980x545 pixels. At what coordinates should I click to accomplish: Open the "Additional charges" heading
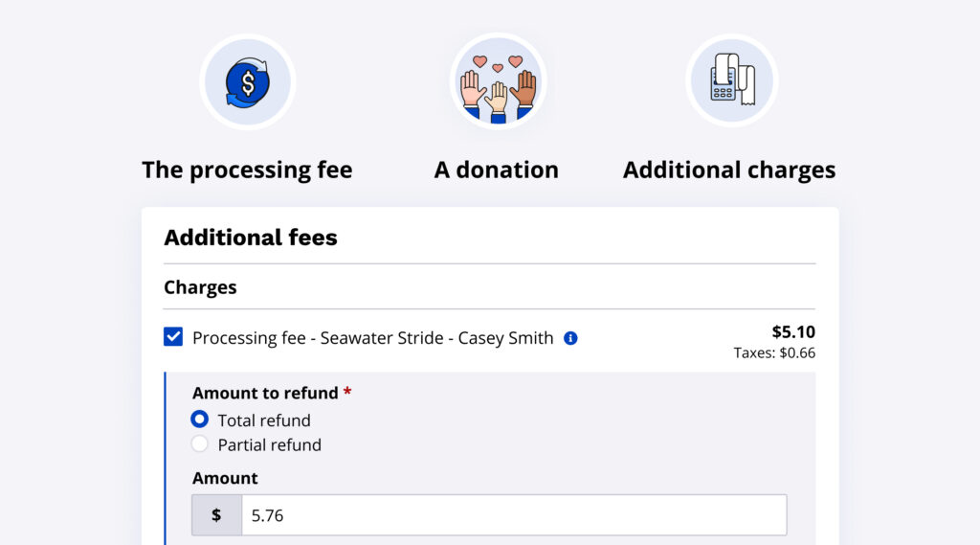[x=729, y=170]
